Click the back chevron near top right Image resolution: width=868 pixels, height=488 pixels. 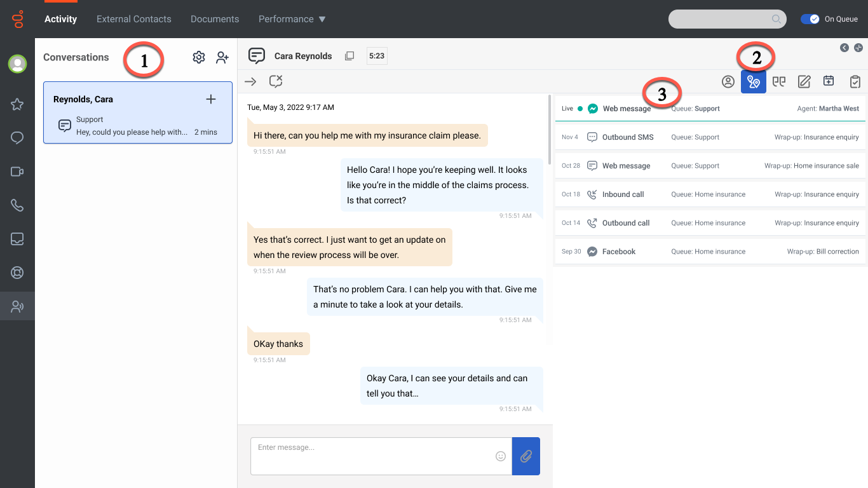pyautogui.click(x=844, y=47)
